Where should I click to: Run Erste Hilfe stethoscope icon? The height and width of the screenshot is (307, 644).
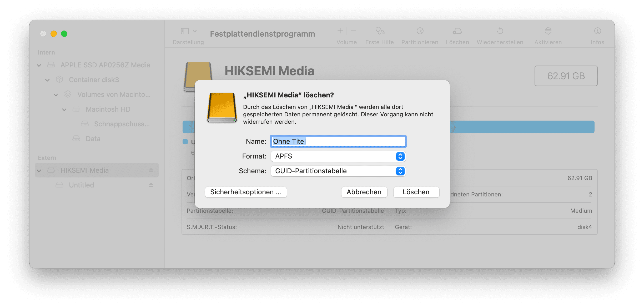(x=380, y=31)
